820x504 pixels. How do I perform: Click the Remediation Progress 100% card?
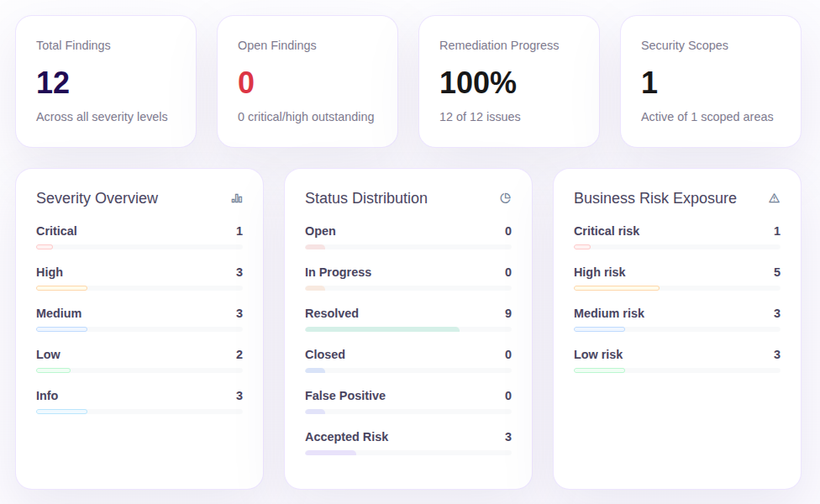pyautogui.click(x=509, y=81)
